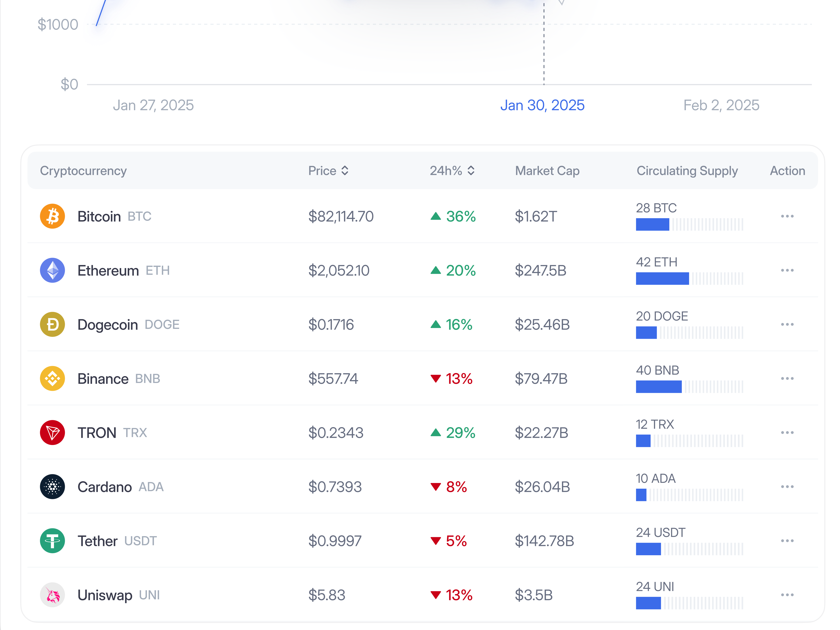Click the $1000 axis label
840x630 pixels.
58,25
